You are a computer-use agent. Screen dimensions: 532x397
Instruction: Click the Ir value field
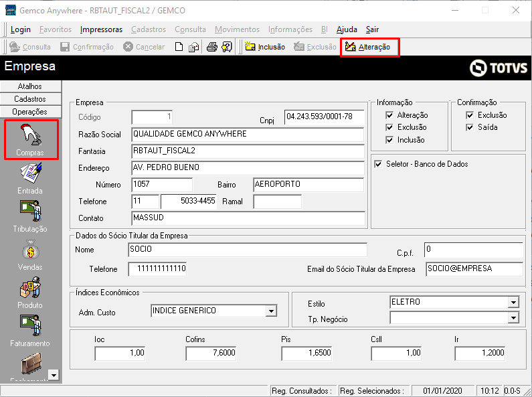480,353
